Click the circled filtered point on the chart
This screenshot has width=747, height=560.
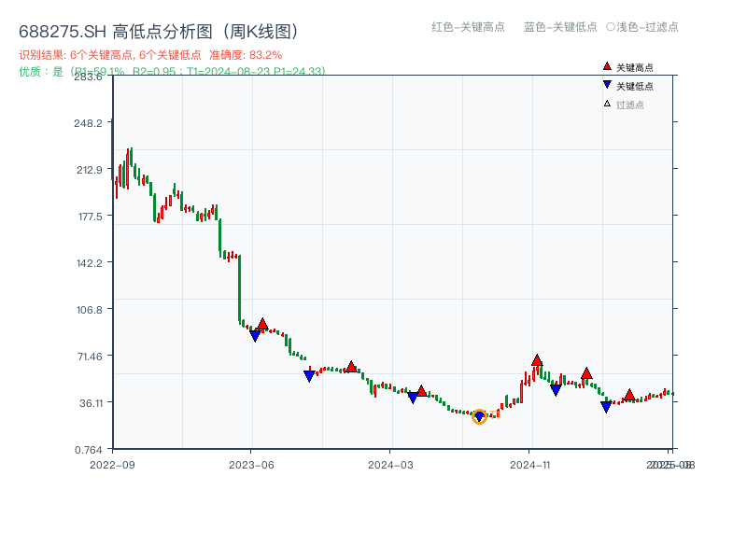(x=480, y=417)
